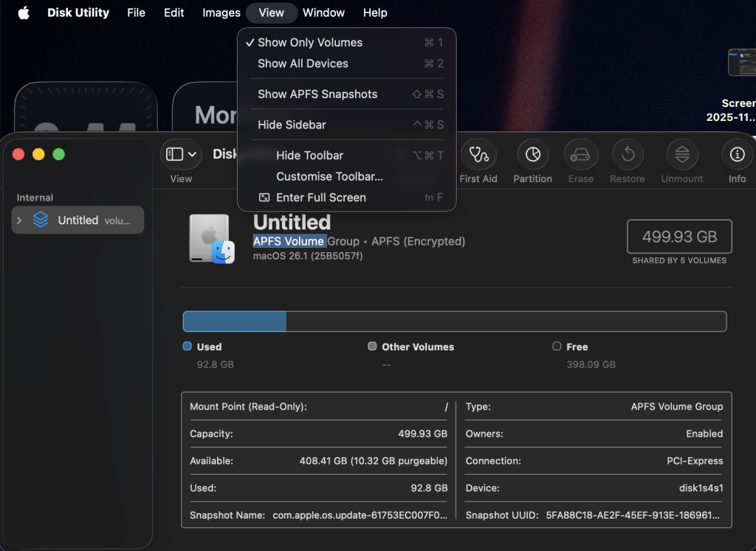Screen dimensions: 756x551
Task: Select the Untitled volume icon in the sidebar
Action: [x=40, y=220]
